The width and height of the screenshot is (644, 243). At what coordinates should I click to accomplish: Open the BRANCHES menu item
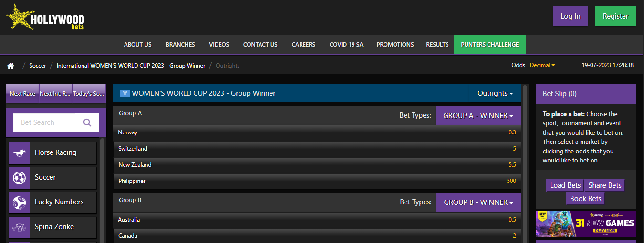click(180, 45)
